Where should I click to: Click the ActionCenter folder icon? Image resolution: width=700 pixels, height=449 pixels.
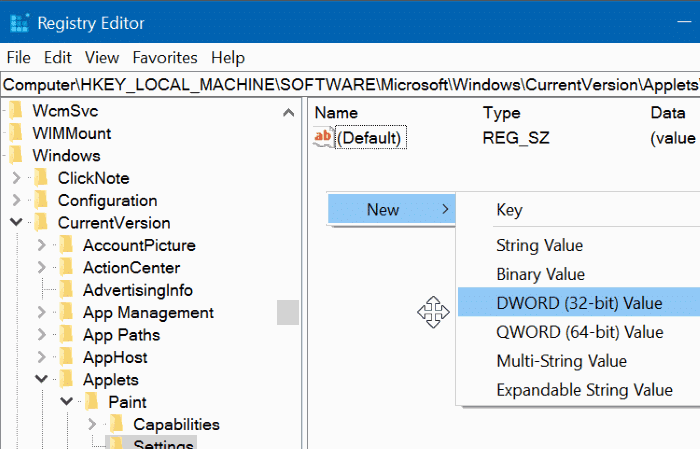click(66, 267)
